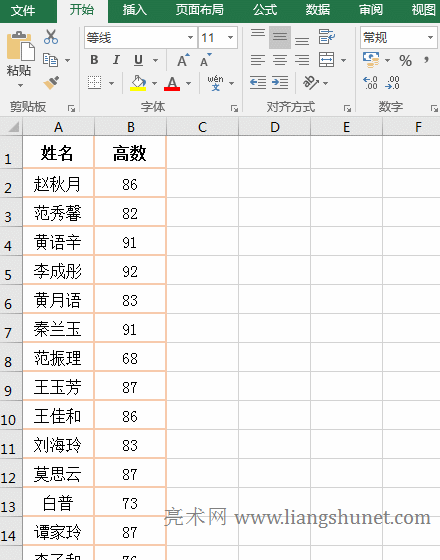Click the Decrease Indent icon
Viewport: 440px width, 560px height.
tap(258, 83)
